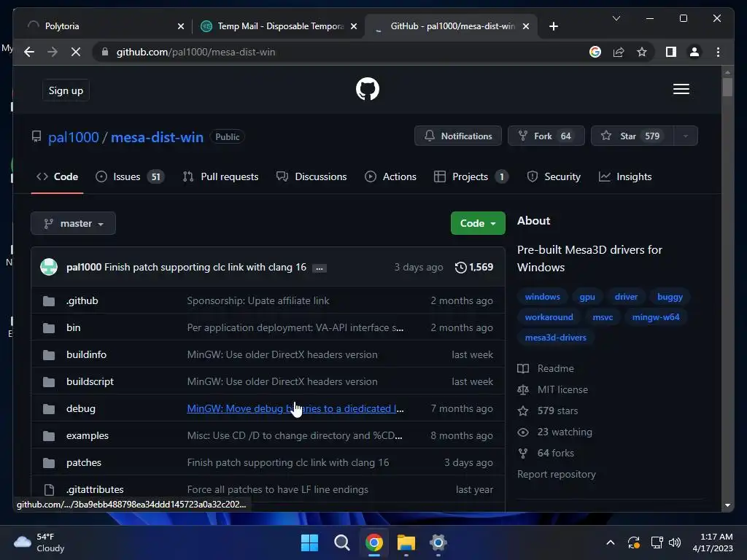This screenshot has height=560, width=747.
Task: Open the debug folder
Action: [x=80, y=408]
